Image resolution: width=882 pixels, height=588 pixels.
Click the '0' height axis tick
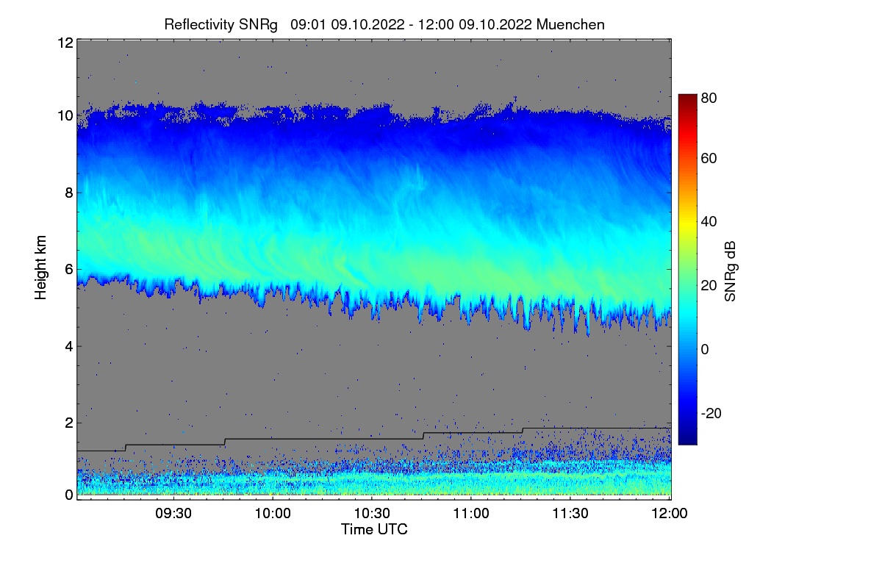click(x=68, y=495)
